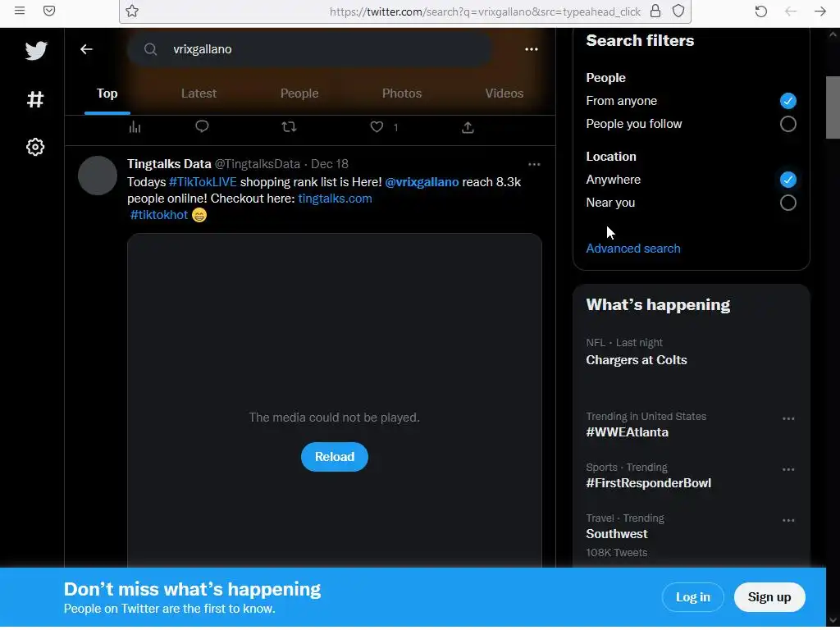Image resolution: width=840 pixels, height=630 pixels.
Task: Go back with the left arrow
Action: pyautogui.click(x=86, y=49)
